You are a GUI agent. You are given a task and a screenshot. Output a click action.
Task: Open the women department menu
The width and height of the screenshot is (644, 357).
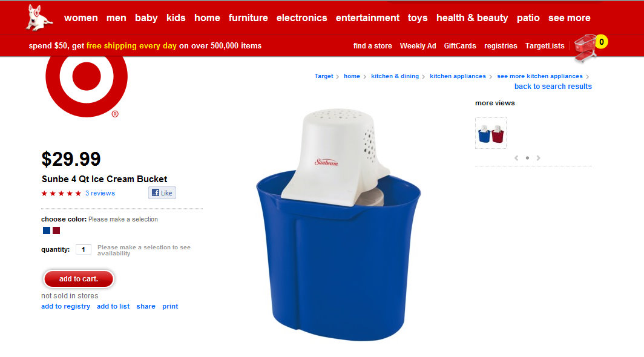[x=81, y=18]
